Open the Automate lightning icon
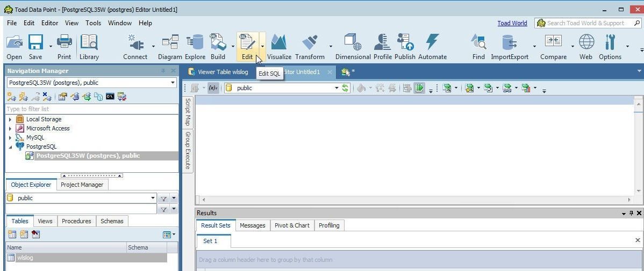Image resolution: width=644 pixels, height=271 pixels. [x=432, y=42]
